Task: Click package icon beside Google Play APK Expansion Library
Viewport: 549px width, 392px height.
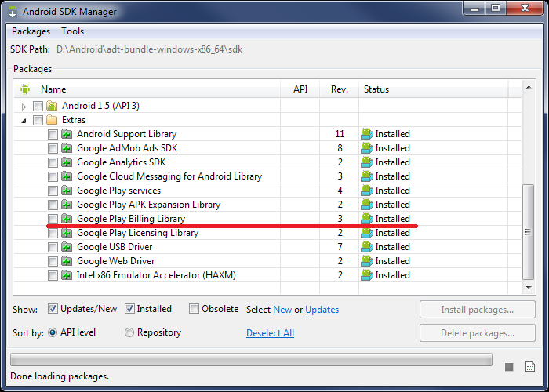Action: (x=67, y=205)
